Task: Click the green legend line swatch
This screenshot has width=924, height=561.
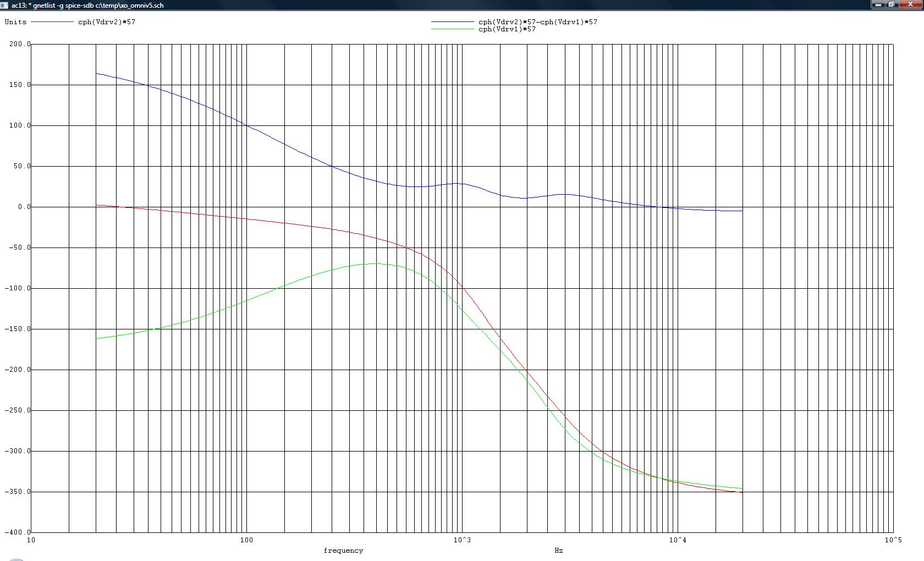Action: click(452, 29)
